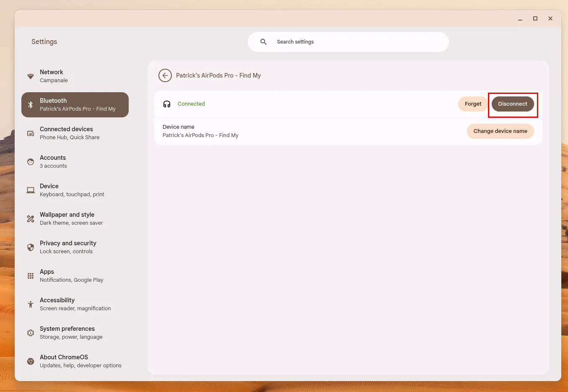Click the System preferences gear icon
The image size is (568, 392).
tap(31, 333)
